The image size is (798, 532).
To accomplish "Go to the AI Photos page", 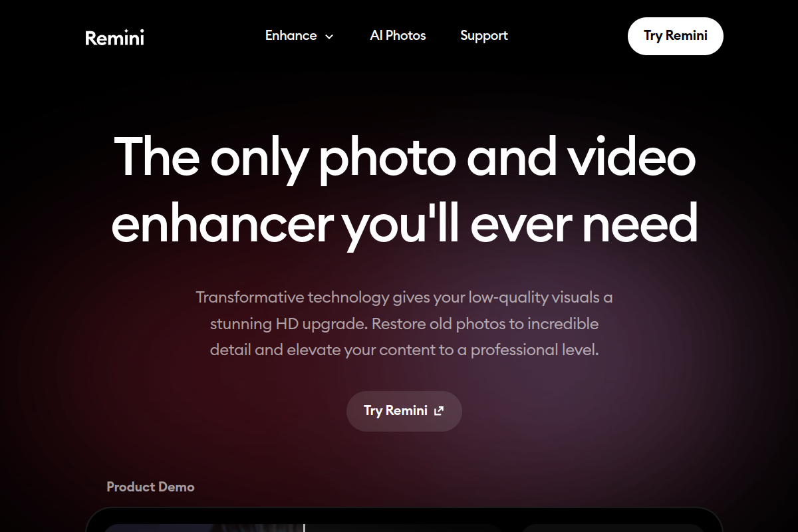I will (398, 36).
